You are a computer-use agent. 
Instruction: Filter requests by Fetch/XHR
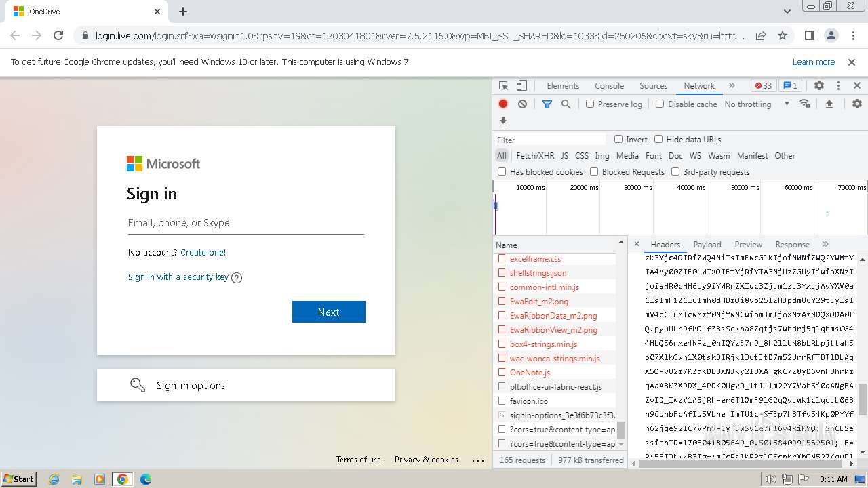535,155
